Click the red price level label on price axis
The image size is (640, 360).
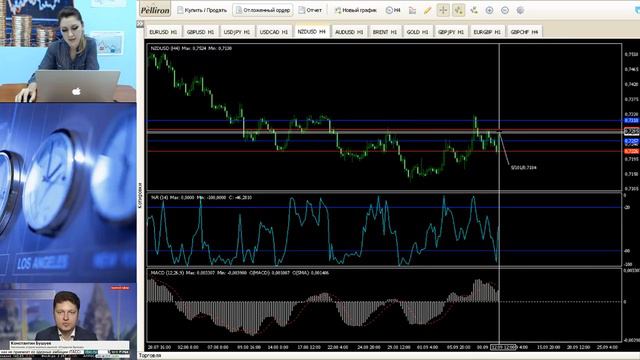631,151
